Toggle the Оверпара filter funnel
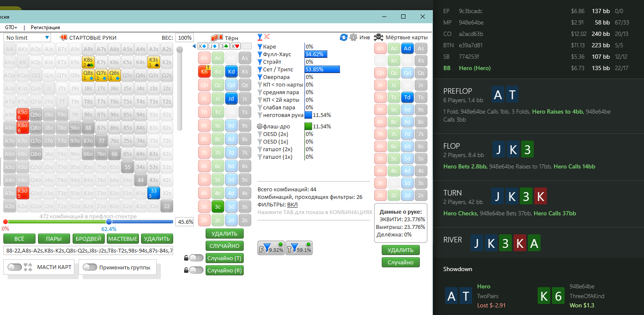Image resolution: width=644 pixels, height=315 pixels. pyautogui.click(x=260, y=77)
